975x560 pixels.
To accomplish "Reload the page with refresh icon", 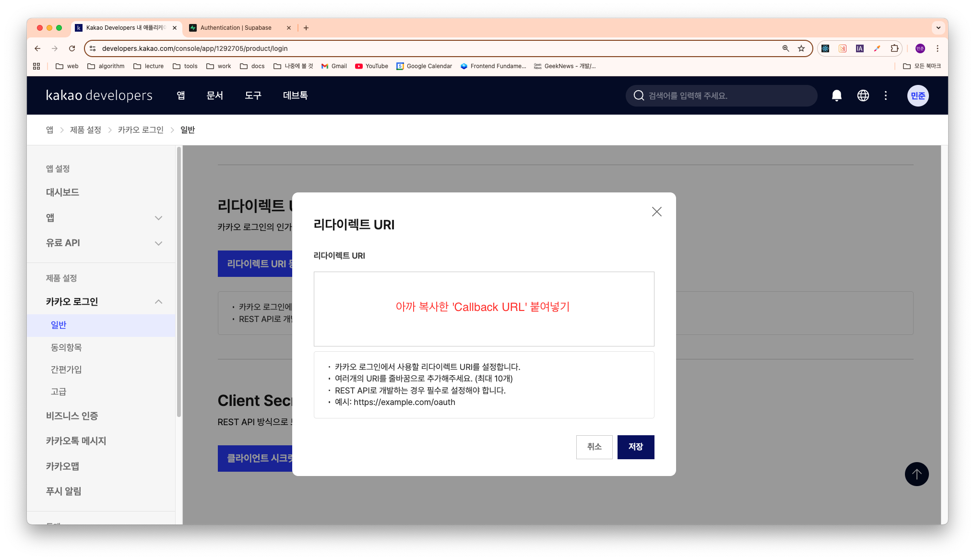I will tap(72, 48).
